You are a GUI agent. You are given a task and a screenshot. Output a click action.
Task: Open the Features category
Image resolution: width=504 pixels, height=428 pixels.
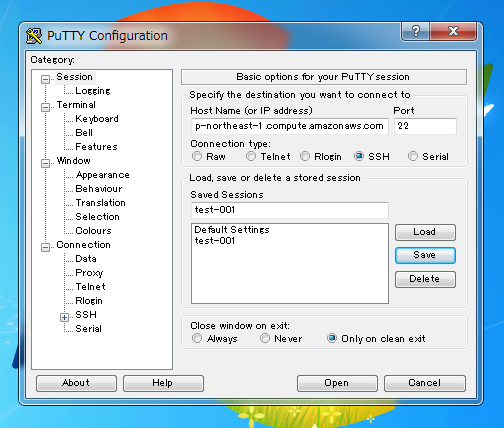96,147
